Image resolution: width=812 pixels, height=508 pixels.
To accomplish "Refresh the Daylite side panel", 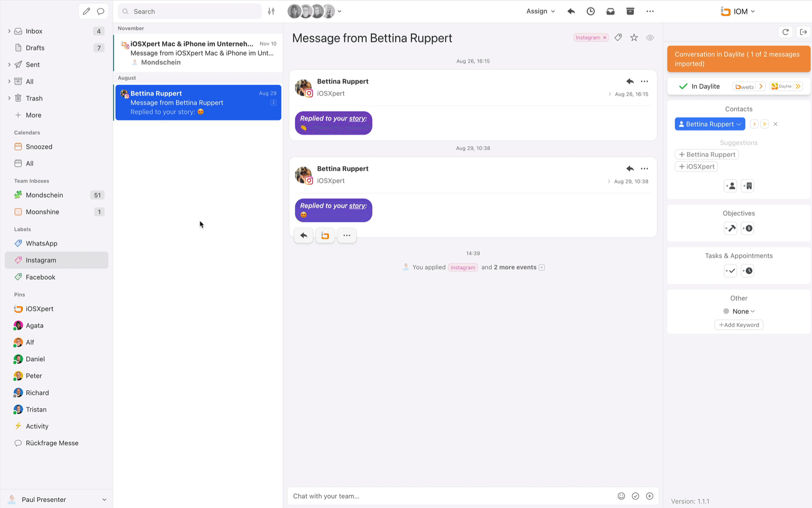I will point(786,32).
